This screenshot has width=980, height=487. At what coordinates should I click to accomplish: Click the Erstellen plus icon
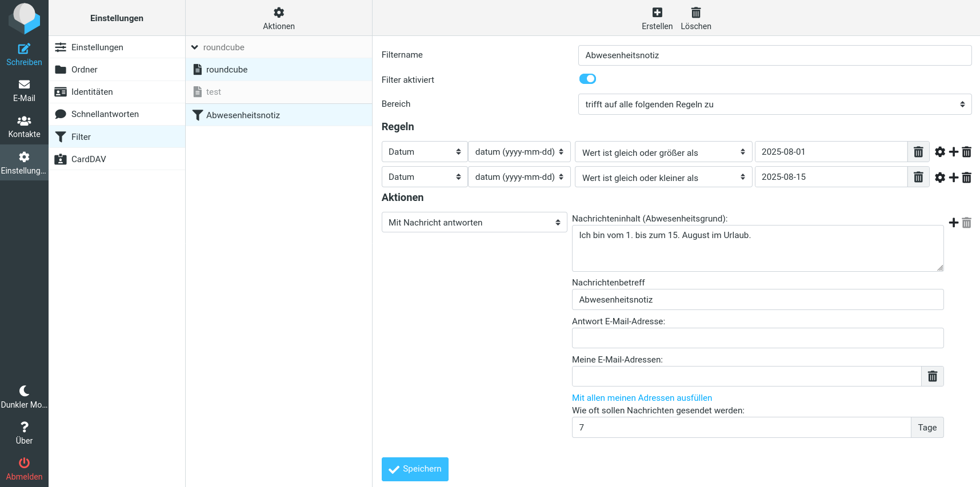[657, 13]
